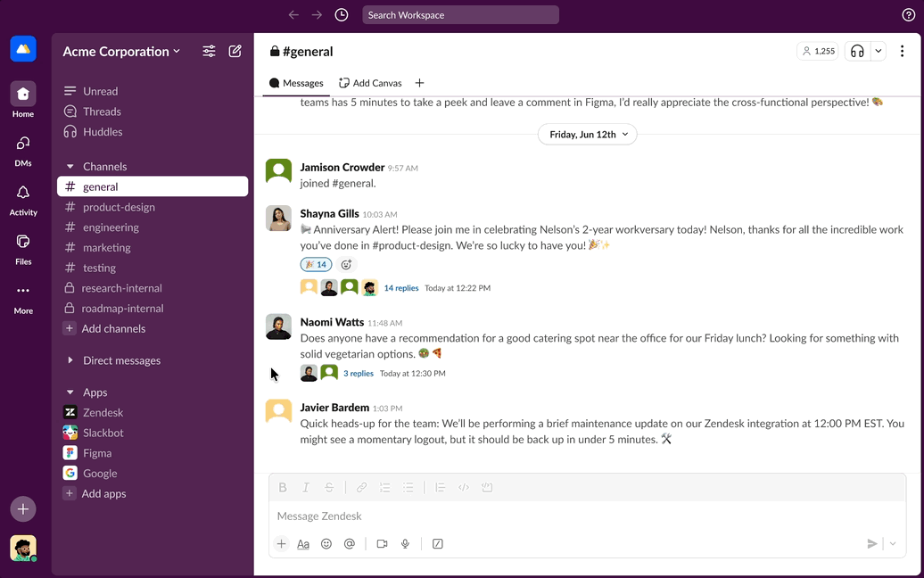The width and height of the screenshot is (924, 578).
Task: Insert a link in the composer
Action: pos(361,487)
